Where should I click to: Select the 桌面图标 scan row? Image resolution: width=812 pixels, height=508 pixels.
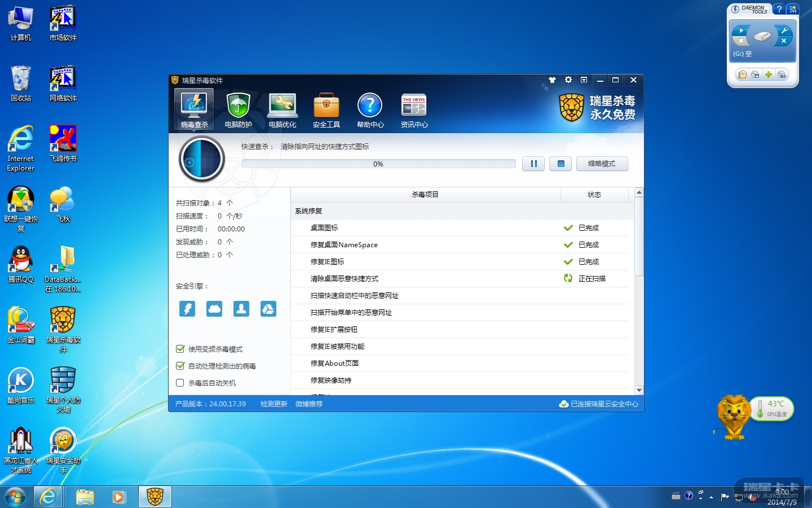click(x=460, y=228)
